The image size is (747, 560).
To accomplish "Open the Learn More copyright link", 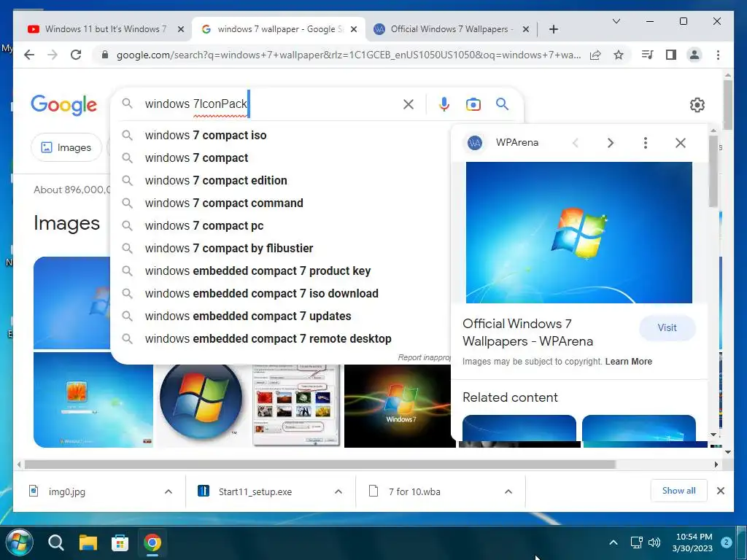I will click(628, 362).
